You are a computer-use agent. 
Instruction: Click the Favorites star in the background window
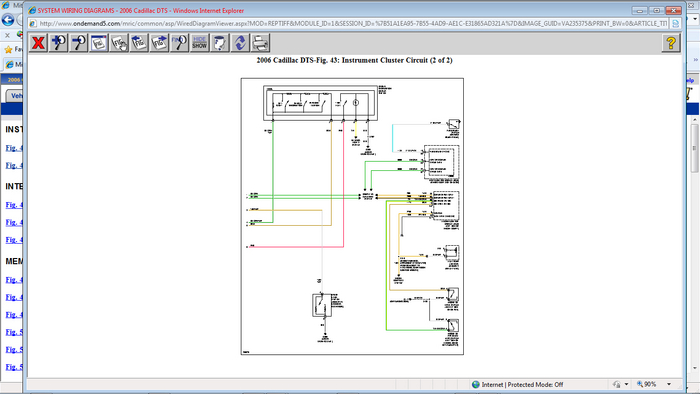8,49
